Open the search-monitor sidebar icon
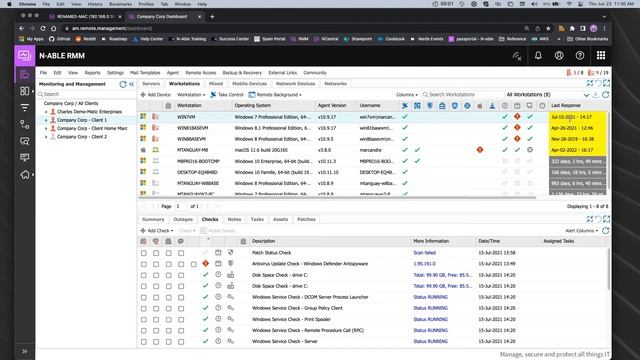 24,141
